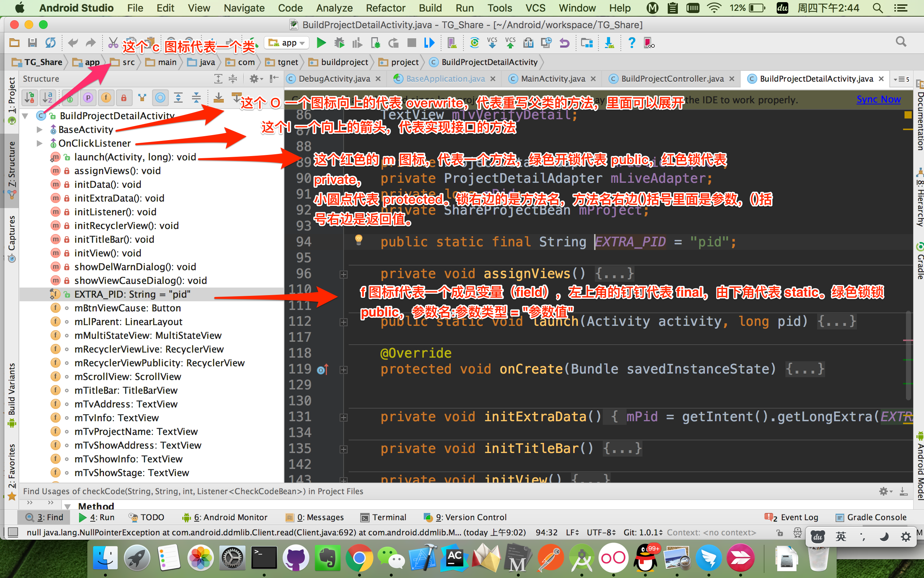
Task: Click the Sync Now link
Action: tap(878, 99)
